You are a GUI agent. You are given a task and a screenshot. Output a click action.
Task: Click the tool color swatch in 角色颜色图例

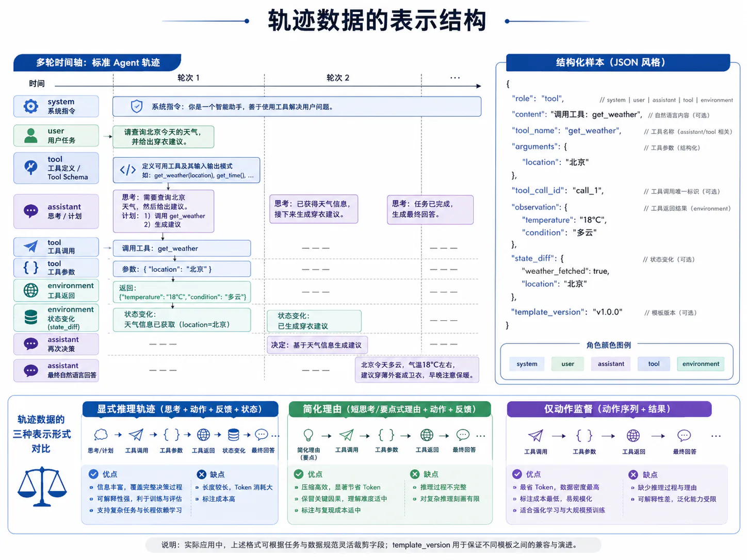click(x=654, y=364)
